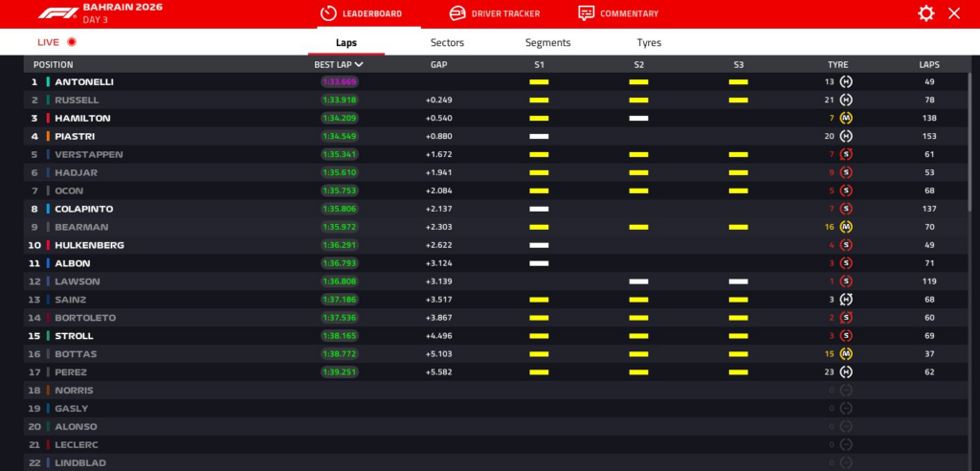Click Hadjar's soft tyre icon
The height and width of the screenshot is (471, 980).
846,172
